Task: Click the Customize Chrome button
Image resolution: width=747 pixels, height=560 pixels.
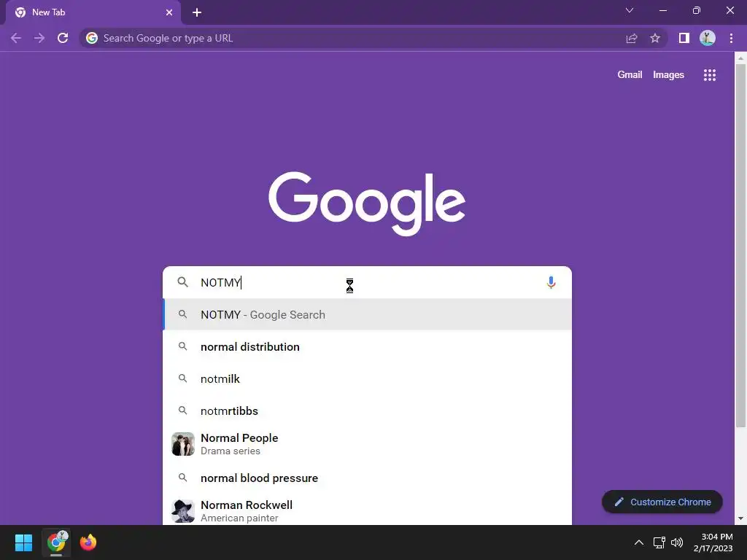Action: click(662, 502)
